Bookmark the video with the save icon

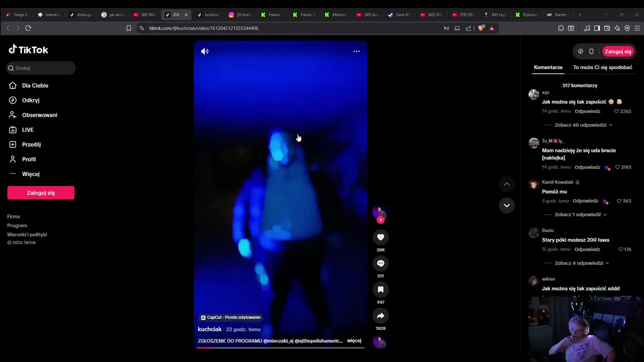(x=380, y=290)
